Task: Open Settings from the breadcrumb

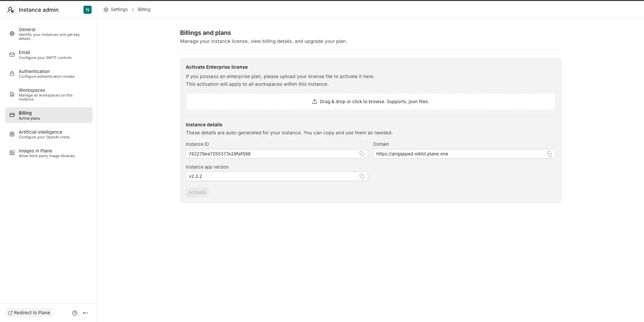Action: point(119,10)
